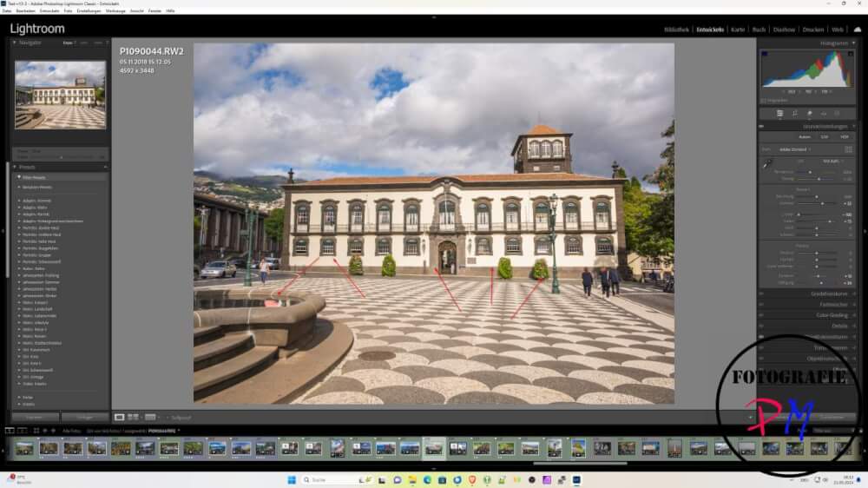Switch to the Bibliothek module
Viewport: 868px width, 488px height.
(676, 30)
